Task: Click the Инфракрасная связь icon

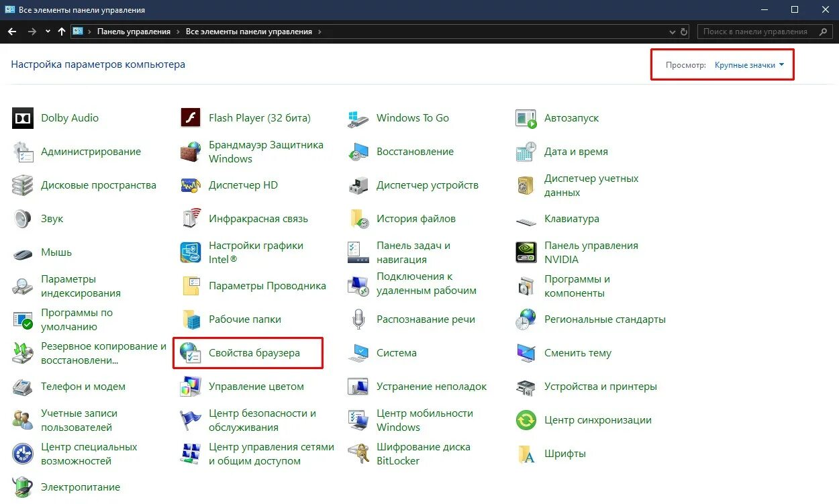Action: (191, 219)
